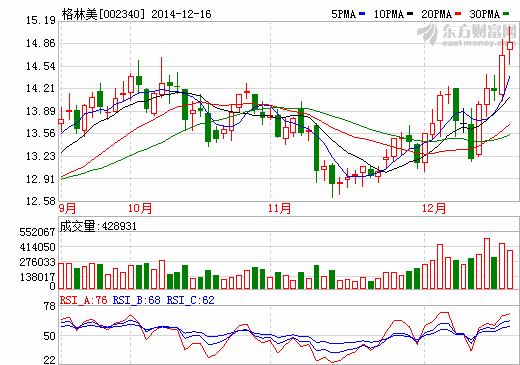This screenshot has height=365, width=520.
Task: Click the 50 RSI axis label
Action: tap(50, 336)
